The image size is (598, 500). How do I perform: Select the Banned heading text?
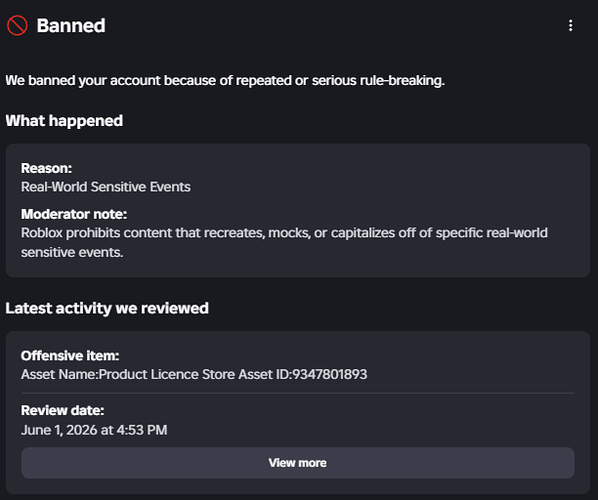(x=71, y=26)
